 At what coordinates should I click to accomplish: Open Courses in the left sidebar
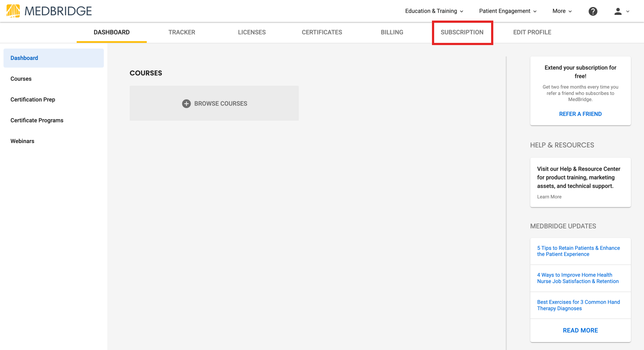click(53, 79)
